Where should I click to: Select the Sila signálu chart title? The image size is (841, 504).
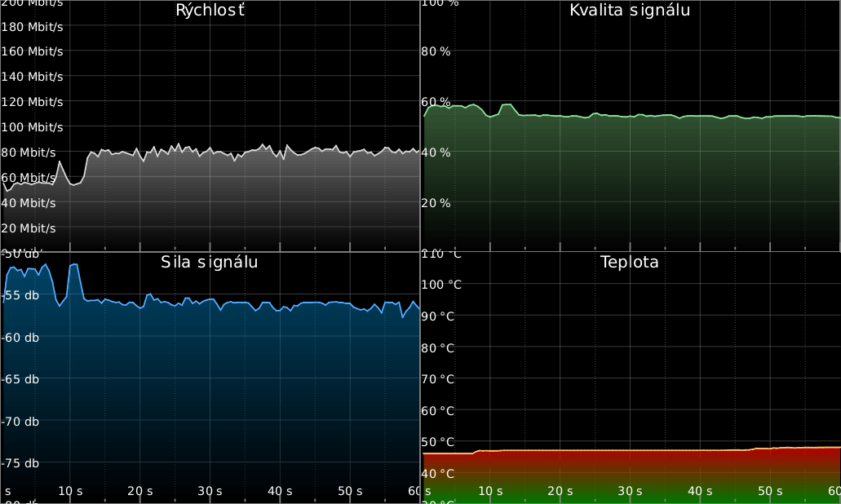[x=209, y=262]
